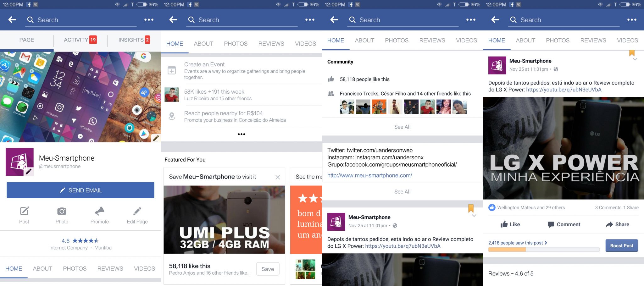Open ABOUT tab on first screen
Viewport: 644px width, 286px height.
[x=42, y=269]
